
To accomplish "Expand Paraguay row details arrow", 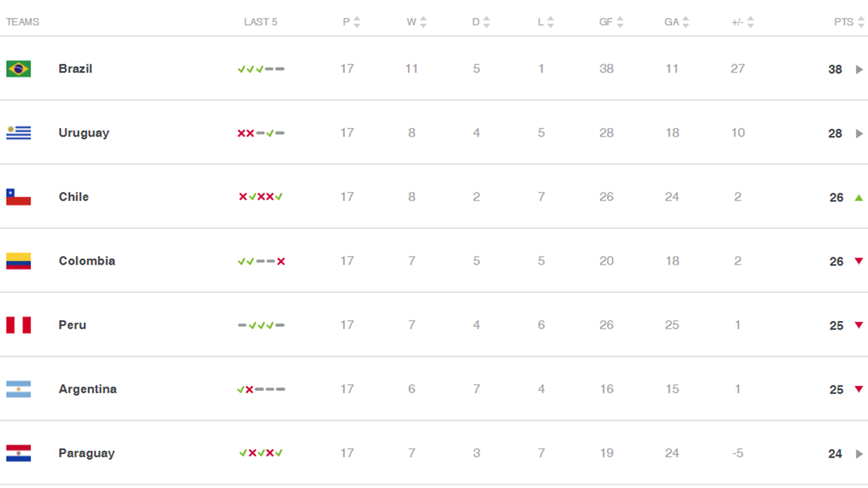I will (x=859, y=454).
